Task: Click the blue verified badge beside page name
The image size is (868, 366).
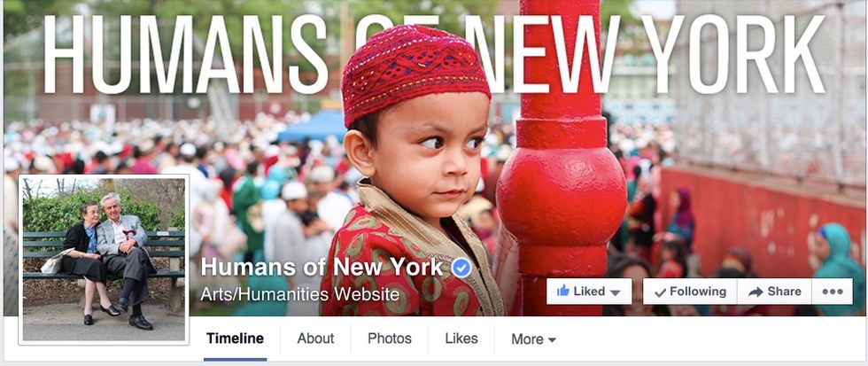Action: pos(461,268)
